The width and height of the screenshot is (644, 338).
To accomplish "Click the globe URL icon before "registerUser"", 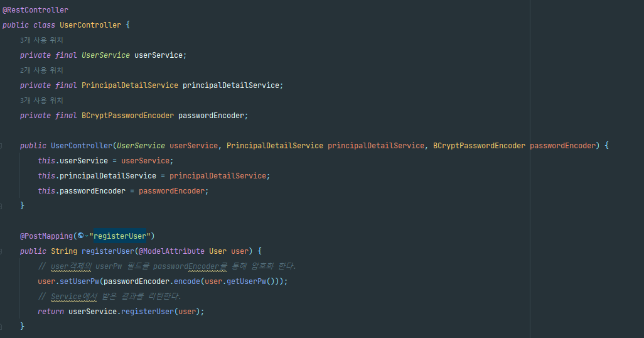I will pos(80,236).
